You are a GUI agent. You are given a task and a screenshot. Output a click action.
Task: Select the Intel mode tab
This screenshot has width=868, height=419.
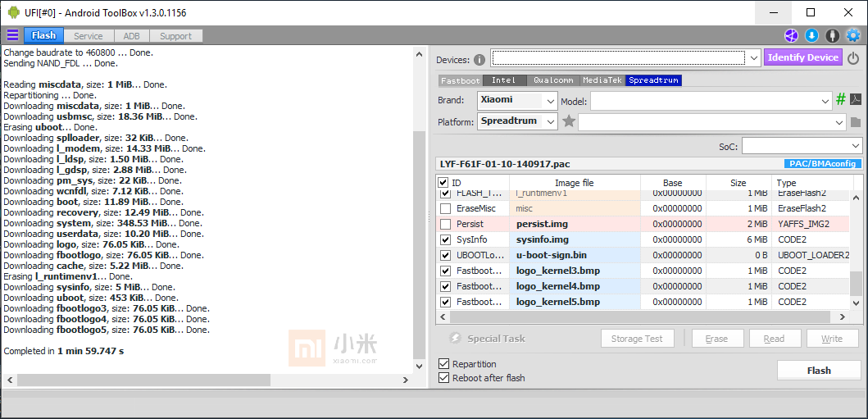click(504, 80)
